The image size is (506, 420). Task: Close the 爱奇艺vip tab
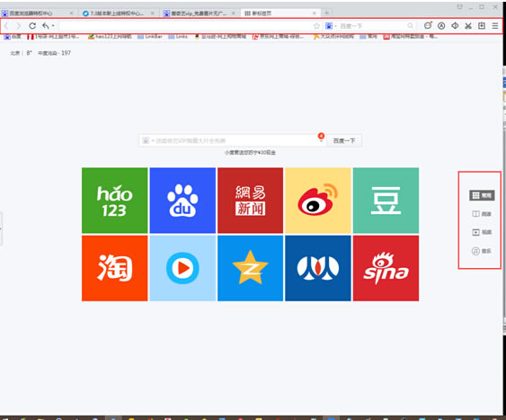[x=234, y=13]
